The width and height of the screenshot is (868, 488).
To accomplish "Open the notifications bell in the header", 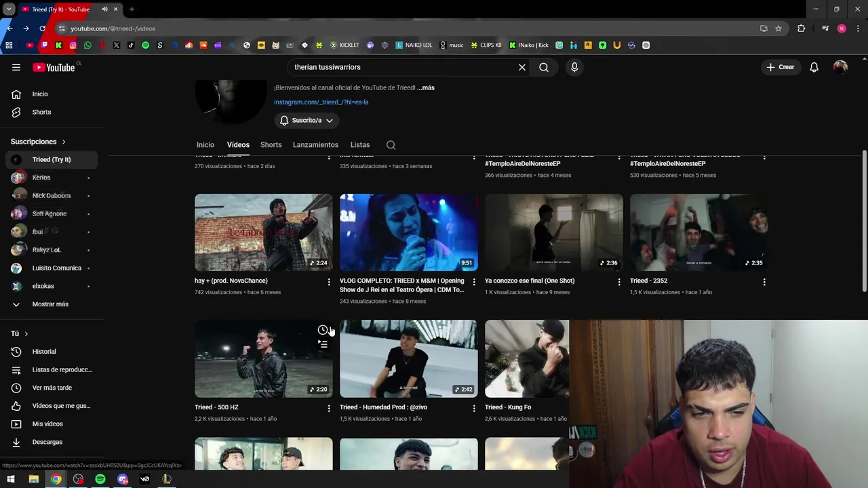I will pyautogui.click(x=814, y=67).
